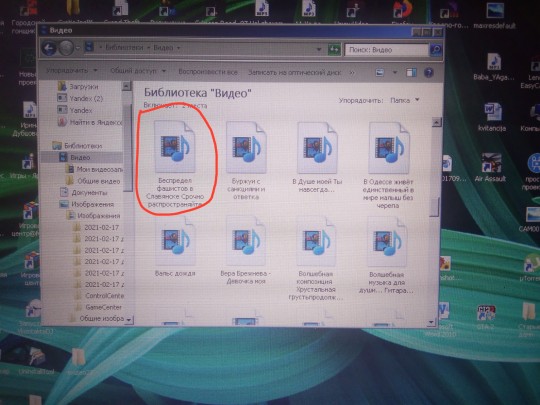Refresh the address bar location
This screenshot has height=405, width=540.
(333, 50)
